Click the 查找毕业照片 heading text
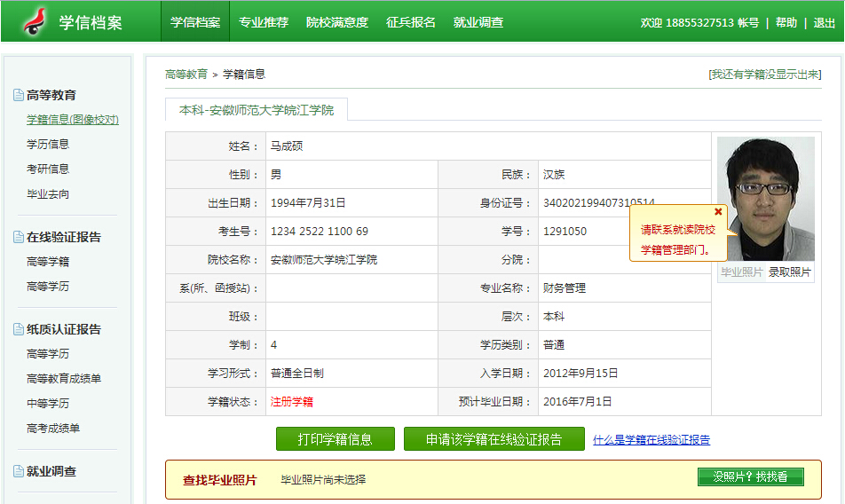845x504 pixels. pos(220,480)
